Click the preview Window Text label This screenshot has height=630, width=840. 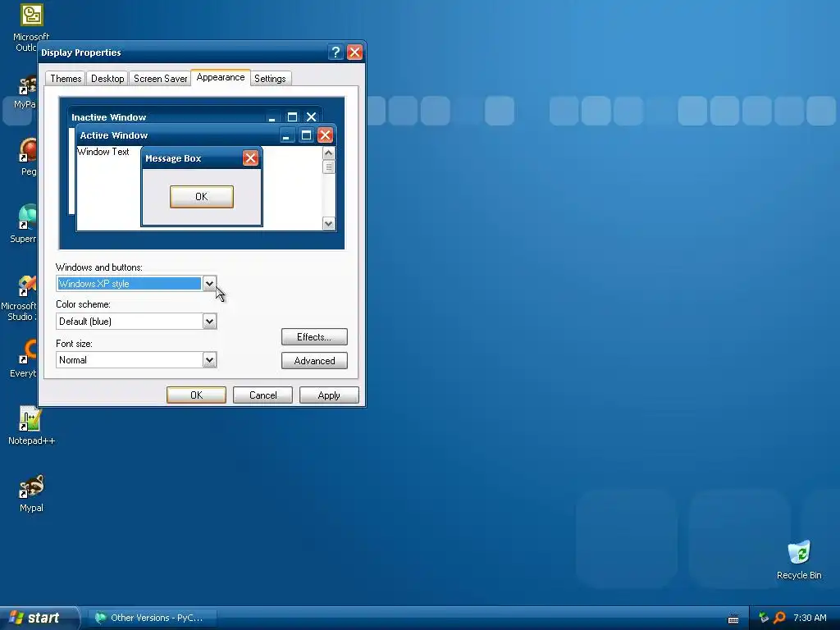point(103,152)
